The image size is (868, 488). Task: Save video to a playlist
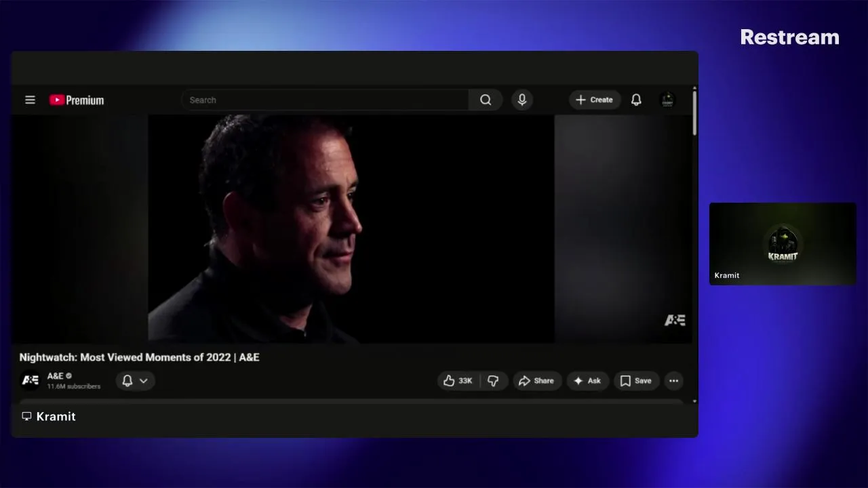tap(636, 381)
